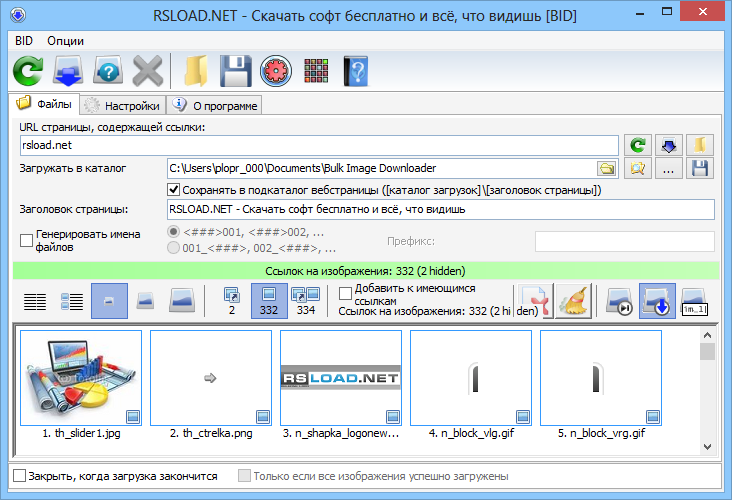Open the yellow folder icon in main toolbar

point(196,71)
